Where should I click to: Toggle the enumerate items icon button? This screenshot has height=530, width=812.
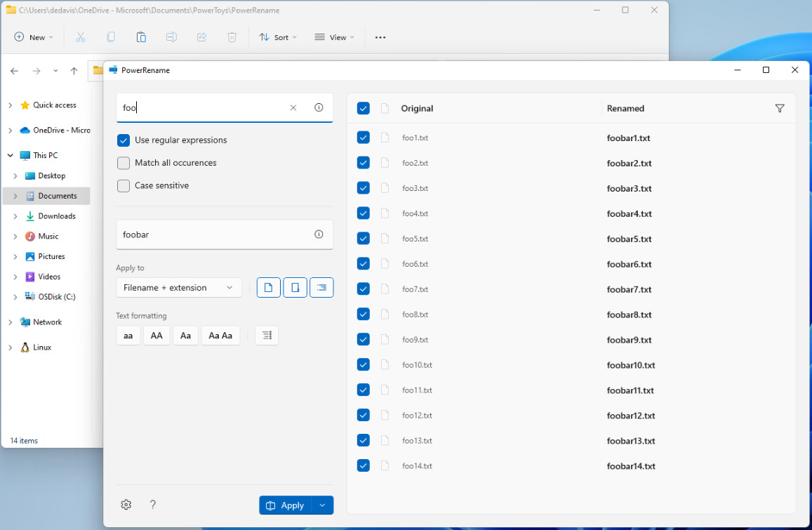point(267,336)
